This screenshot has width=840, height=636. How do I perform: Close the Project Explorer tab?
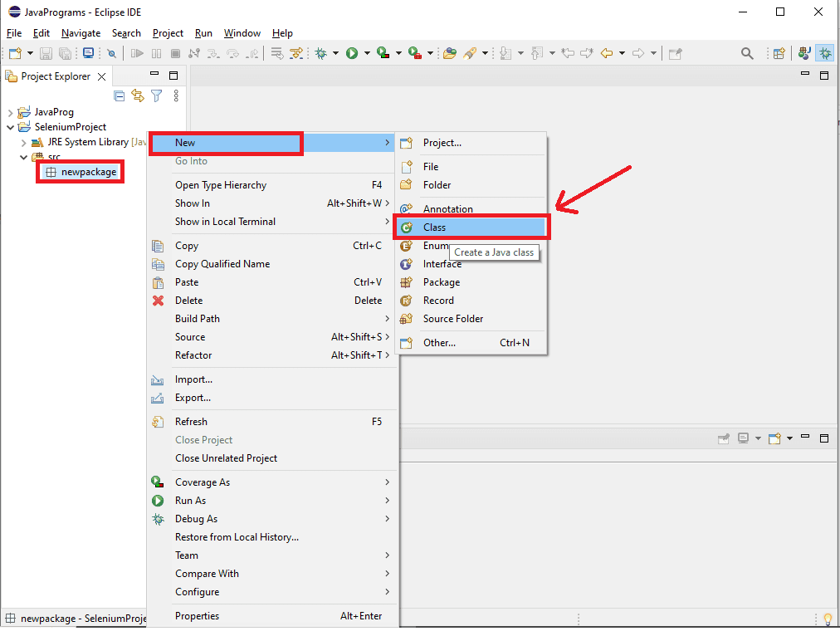pyautogui.click(x=101, y=76)
